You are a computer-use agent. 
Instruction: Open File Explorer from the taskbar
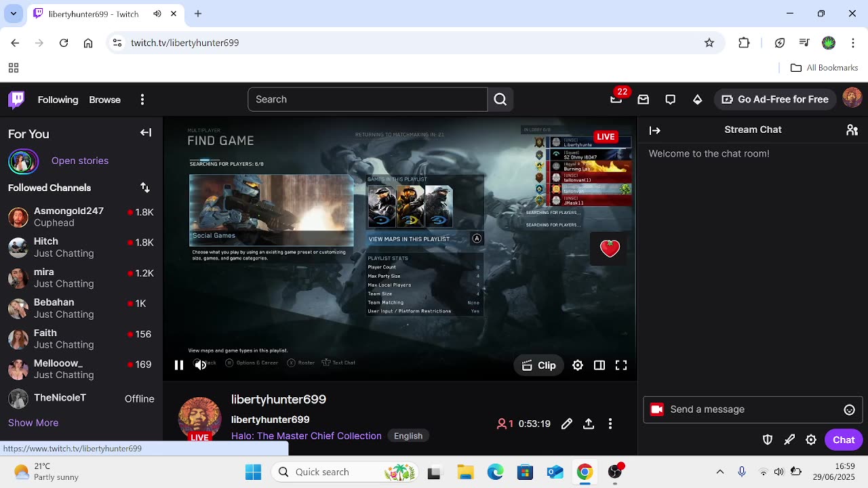465,472
